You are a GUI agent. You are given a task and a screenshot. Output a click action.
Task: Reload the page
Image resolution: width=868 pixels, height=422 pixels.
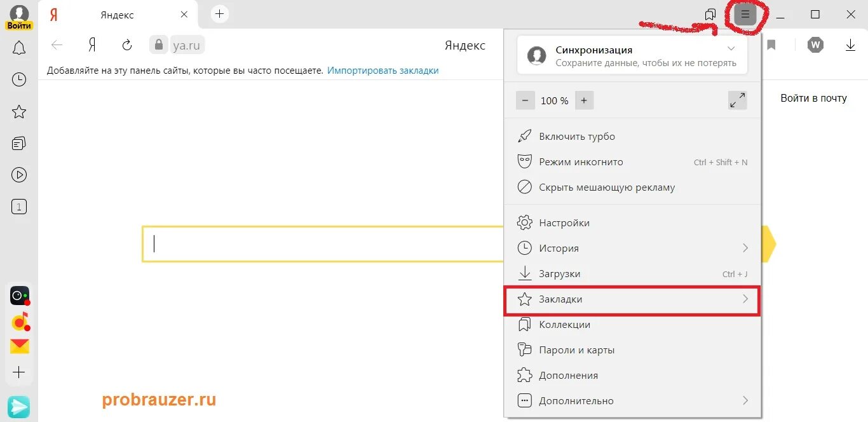point(127,44)
